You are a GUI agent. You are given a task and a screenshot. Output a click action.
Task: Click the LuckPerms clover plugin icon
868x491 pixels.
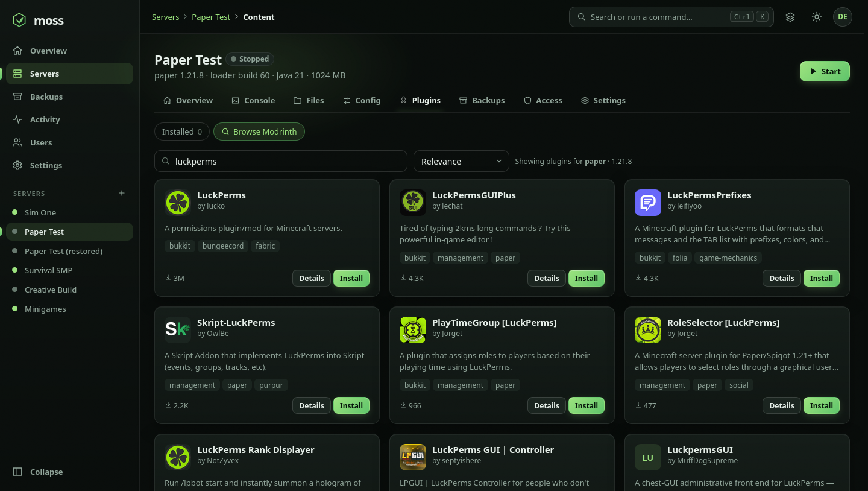[x=177, y=203]
